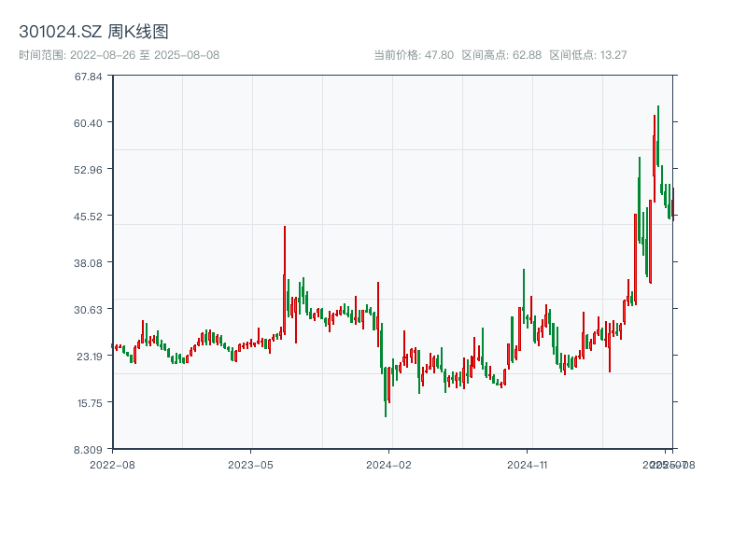The width and height of the screenshot is (747, 560).
Task: Click x-axis label 2023-05
Action: pyautogui.click(x=250, y=465)
